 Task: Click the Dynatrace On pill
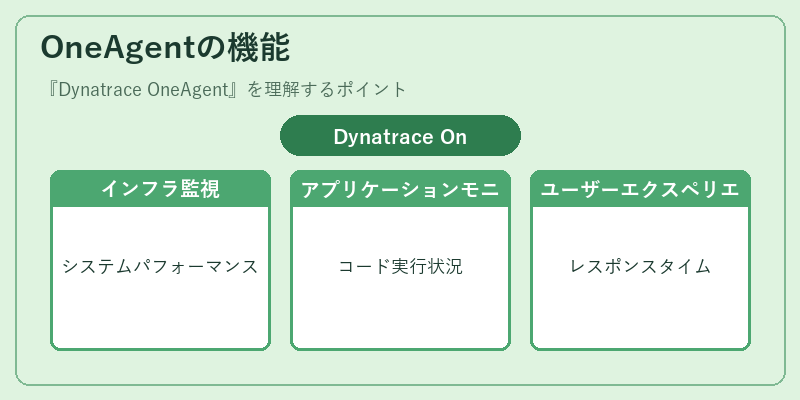coord(401,136)
